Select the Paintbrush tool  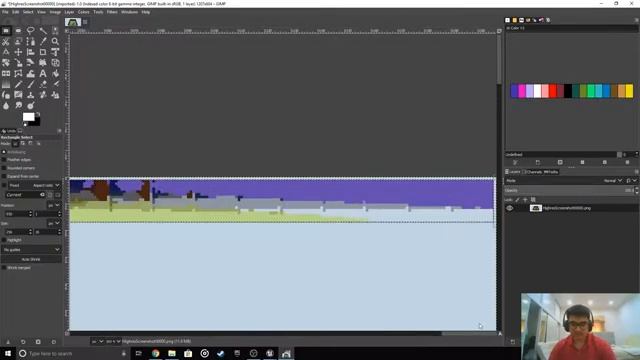pyautogui.click(x=31, y=84)
